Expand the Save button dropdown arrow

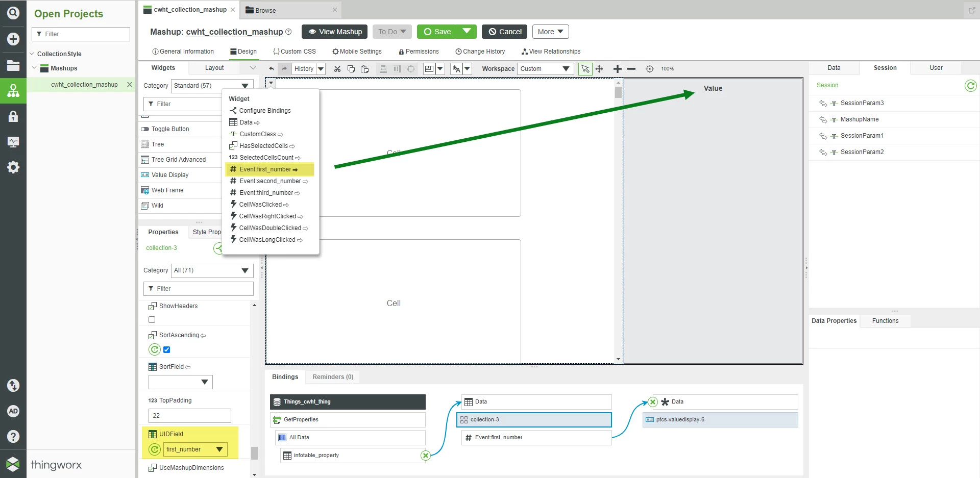(x=467, y=32)
